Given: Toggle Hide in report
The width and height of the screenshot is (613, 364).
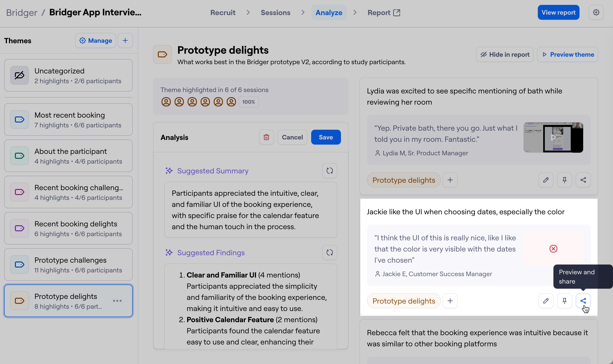Looking at the screenshot, I should pyautogui.click(x=505, y=54).
